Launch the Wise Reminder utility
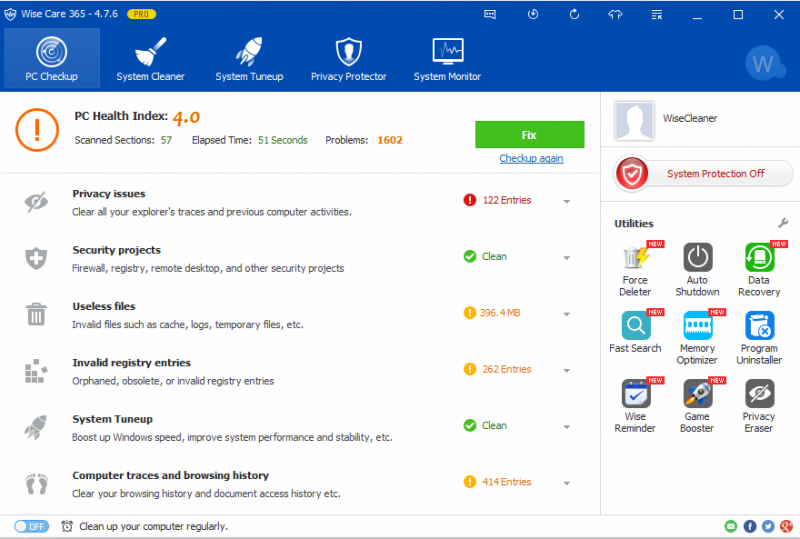 [635, 406]
